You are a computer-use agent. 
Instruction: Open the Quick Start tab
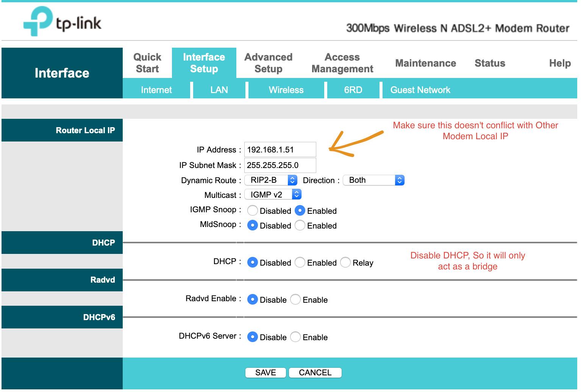coord(147,63)
